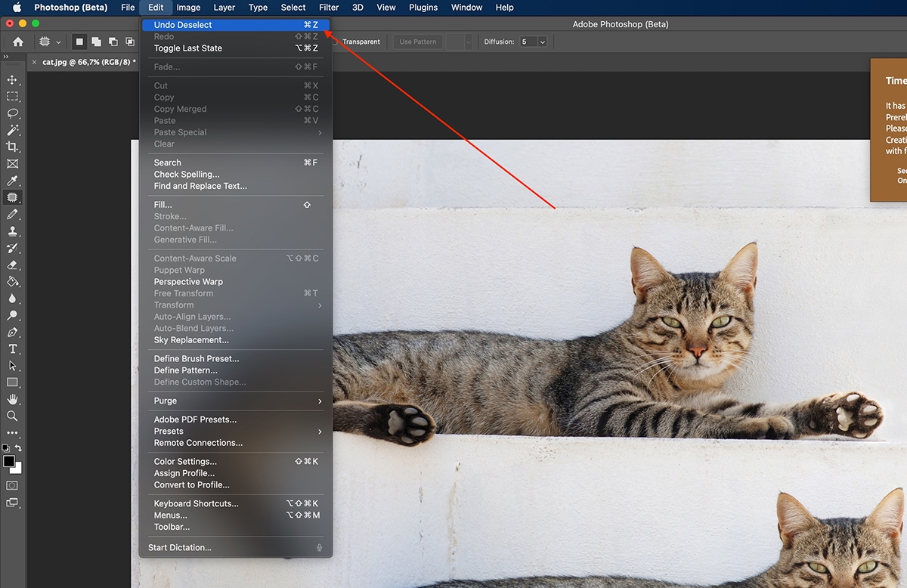Select the Path Selection tool
Viewport: 907px width, 588px height.
[x=12, y=366]
